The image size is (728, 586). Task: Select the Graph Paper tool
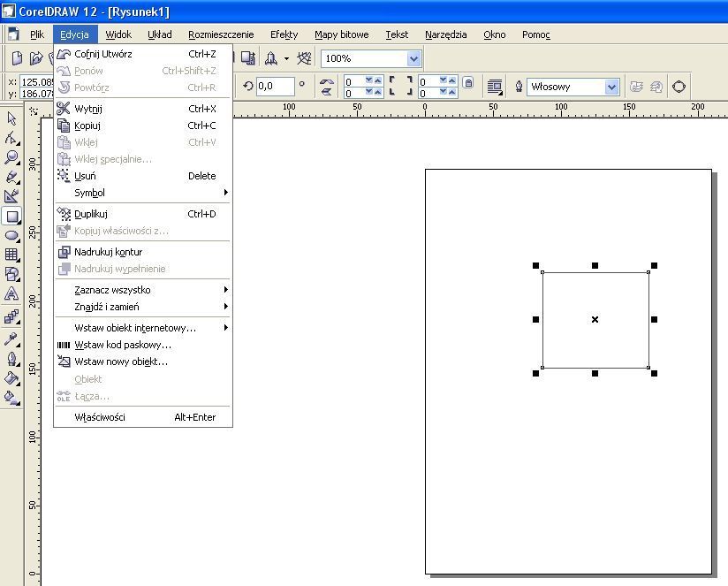click(x=11, y=255)
